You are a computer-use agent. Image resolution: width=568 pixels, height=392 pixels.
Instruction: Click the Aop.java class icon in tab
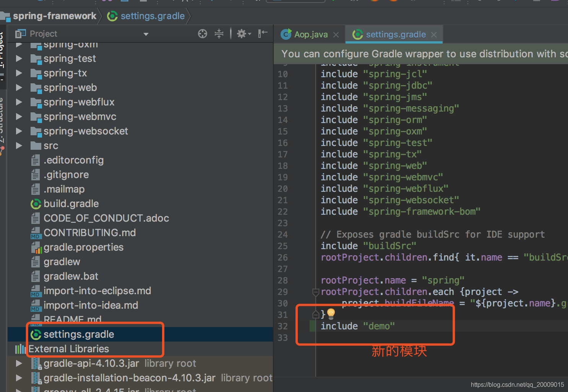pos(286,34)
